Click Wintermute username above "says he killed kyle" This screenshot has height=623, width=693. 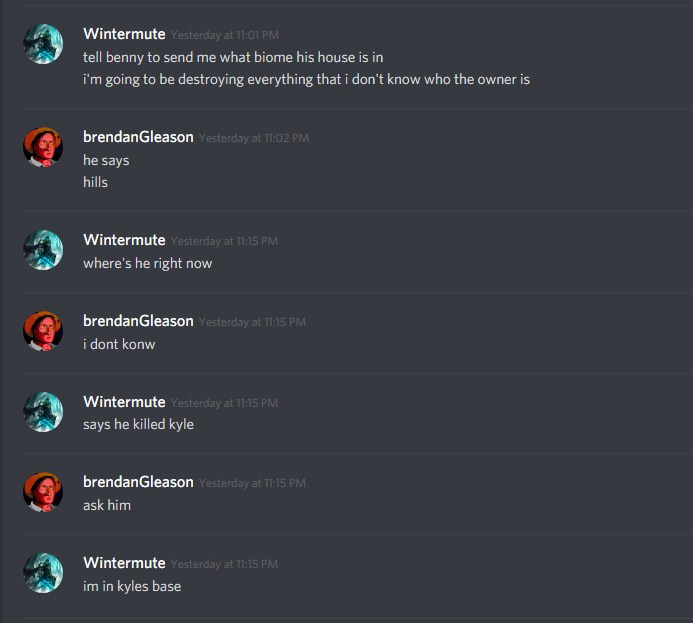click(124, 402)
